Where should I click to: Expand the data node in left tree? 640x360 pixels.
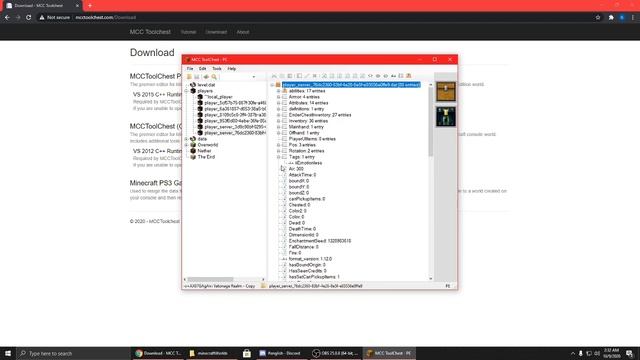(187, 139)
